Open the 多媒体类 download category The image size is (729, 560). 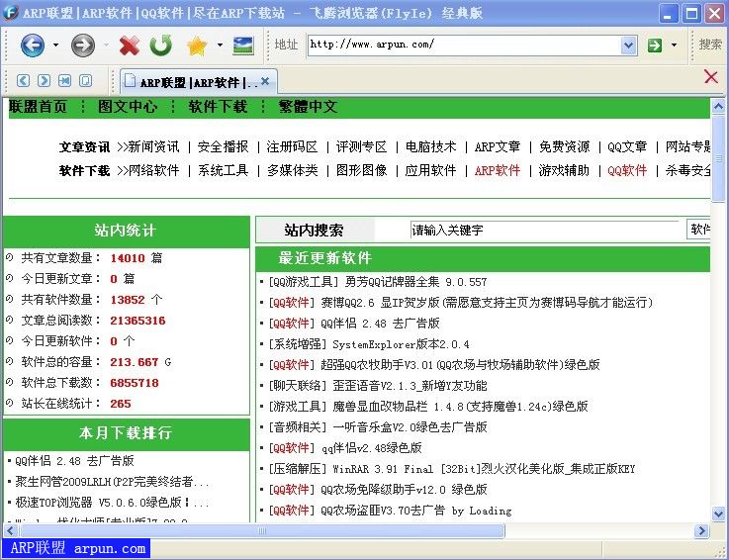pos(292,171)
